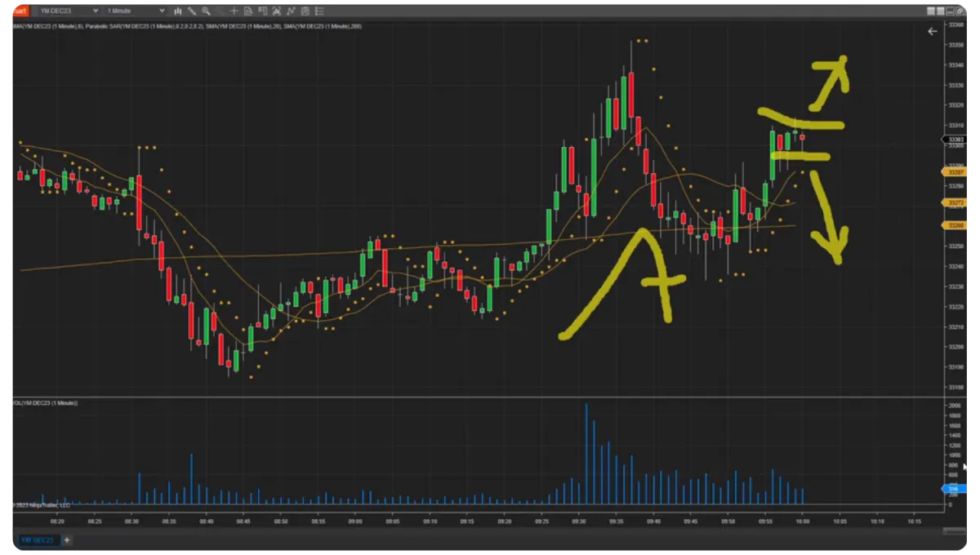Click the 33350 price axis label
This screenshot has width=980, height=555.
point(955,45)
